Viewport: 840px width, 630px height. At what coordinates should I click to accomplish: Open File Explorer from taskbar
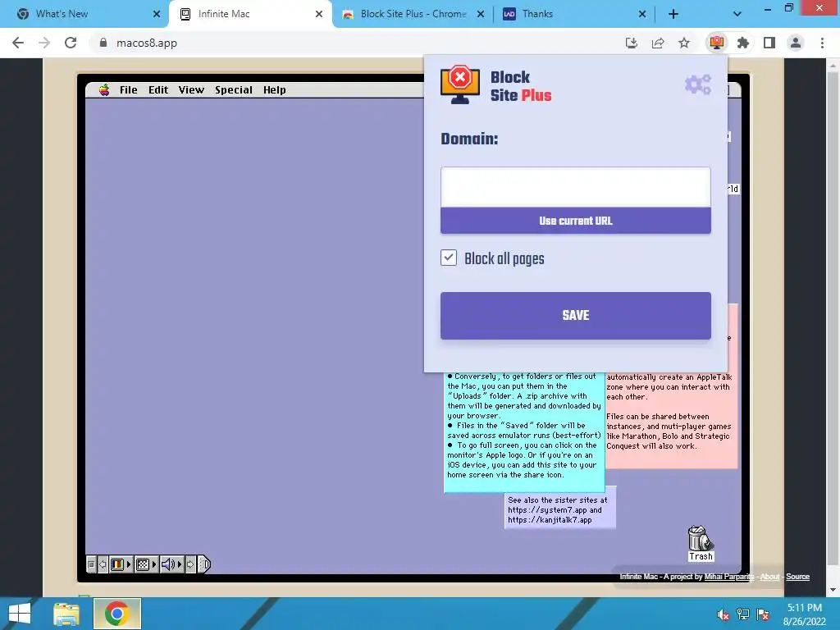66,614
